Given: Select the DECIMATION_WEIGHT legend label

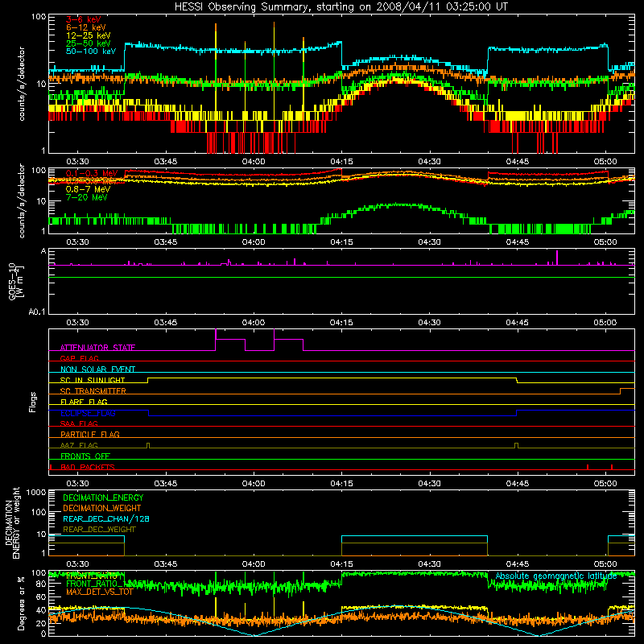Looking at the screenshot, I should pyautogui.click(x=102, y=509).
